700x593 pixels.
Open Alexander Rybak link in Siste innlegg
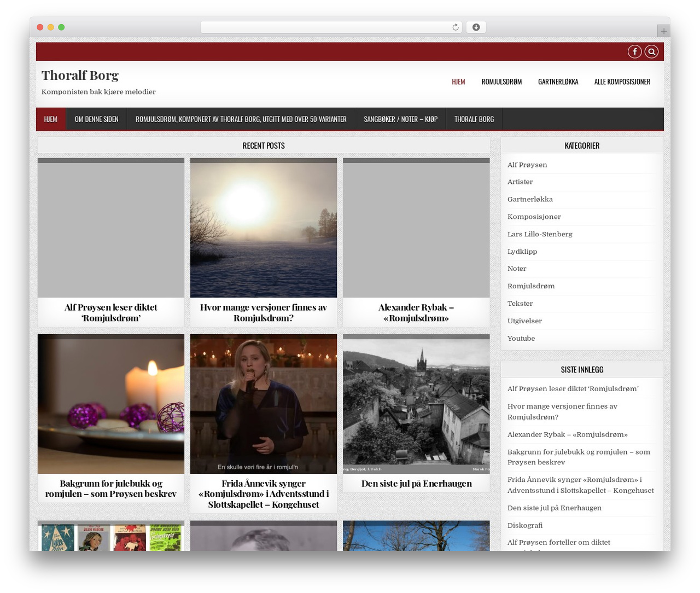click(x=568, y=434)
